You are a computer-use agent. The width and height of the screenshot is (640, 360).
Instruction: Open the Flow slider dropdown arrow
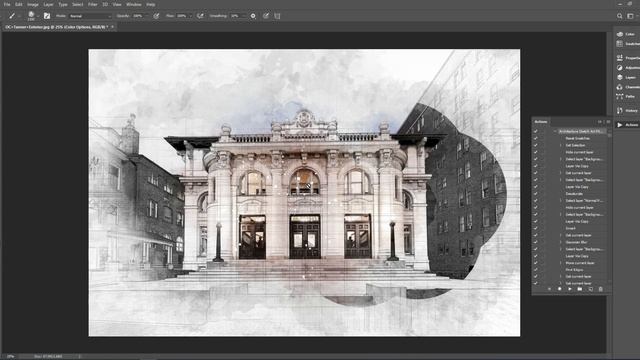pyautogui.click(x=191, y=16)
